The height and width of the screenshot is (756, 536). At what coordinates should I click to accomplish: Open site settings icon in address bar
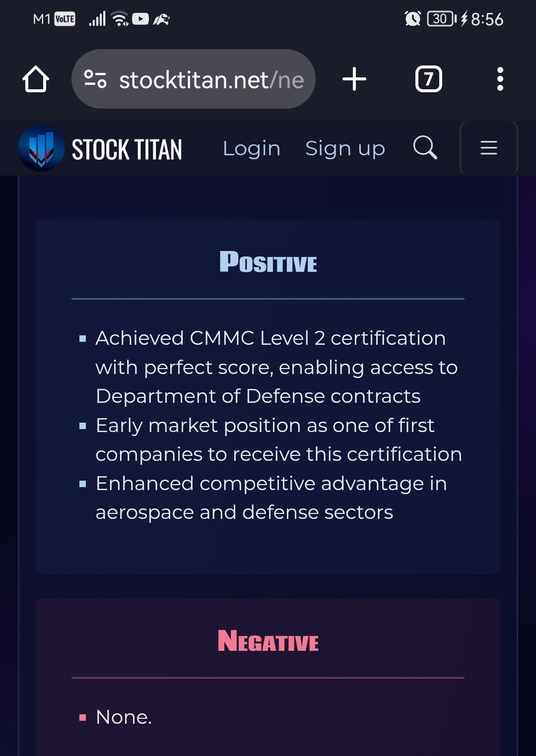click(x=95, y=79)
